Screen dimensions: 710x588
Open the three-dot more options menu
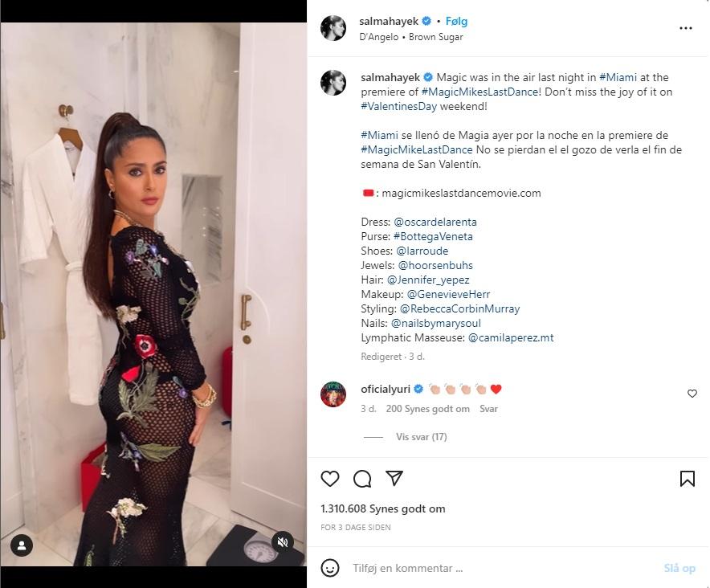[686, 28]
